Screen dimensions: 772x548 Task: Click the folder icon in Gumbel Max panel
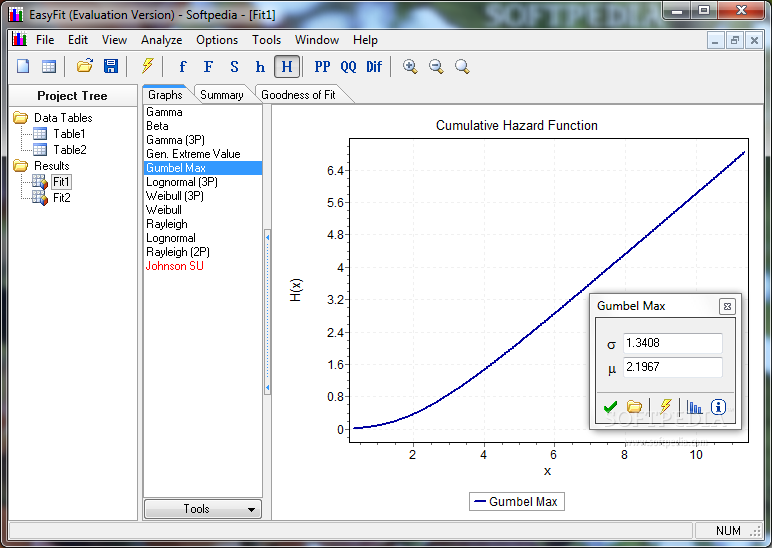tap(634, 407)
